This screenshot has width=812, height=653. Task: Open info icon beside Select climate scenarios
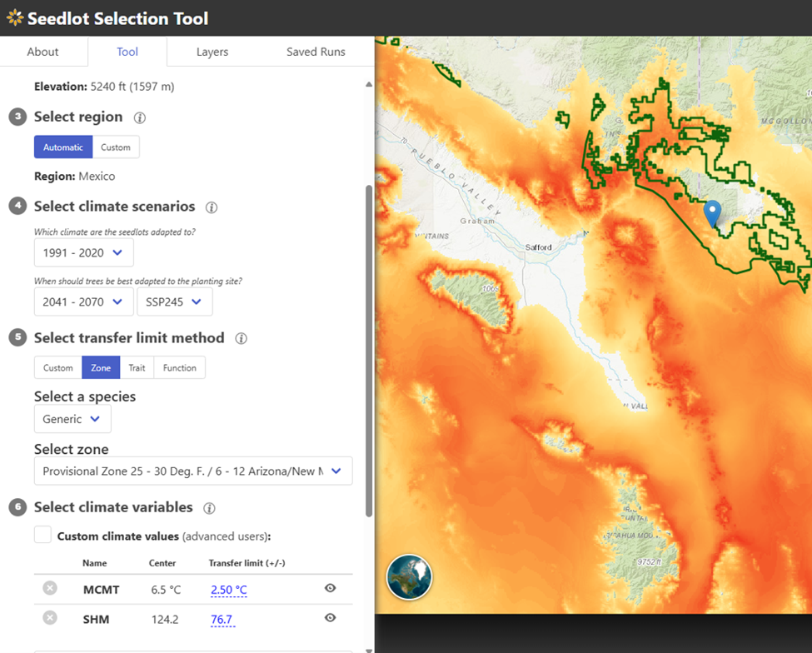212,207
